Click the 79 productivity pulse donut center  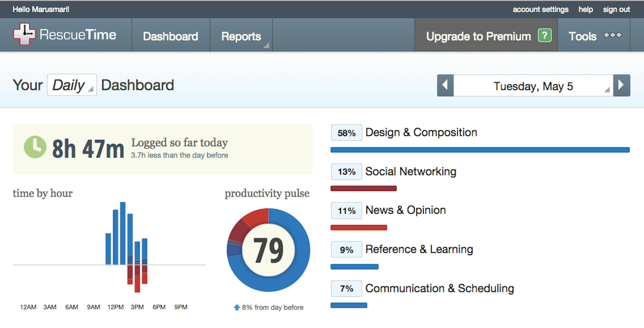pos(268,250)
